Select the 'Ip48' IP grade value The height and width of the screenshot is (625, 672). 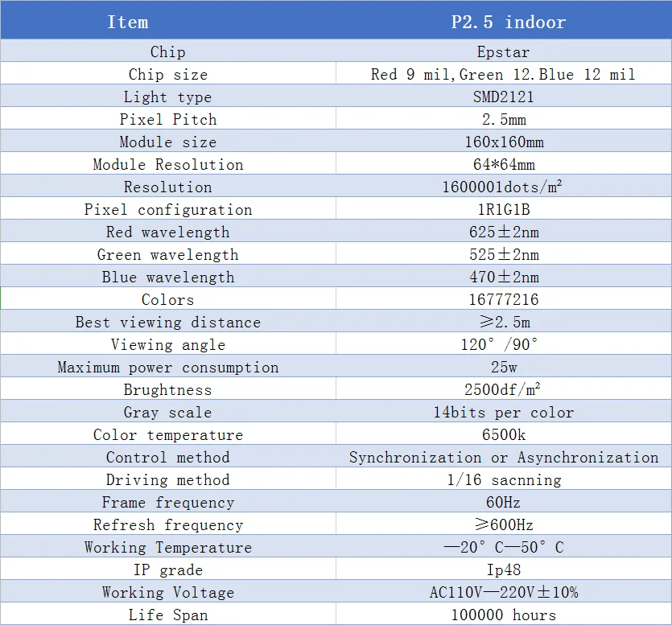click(503, 569)
